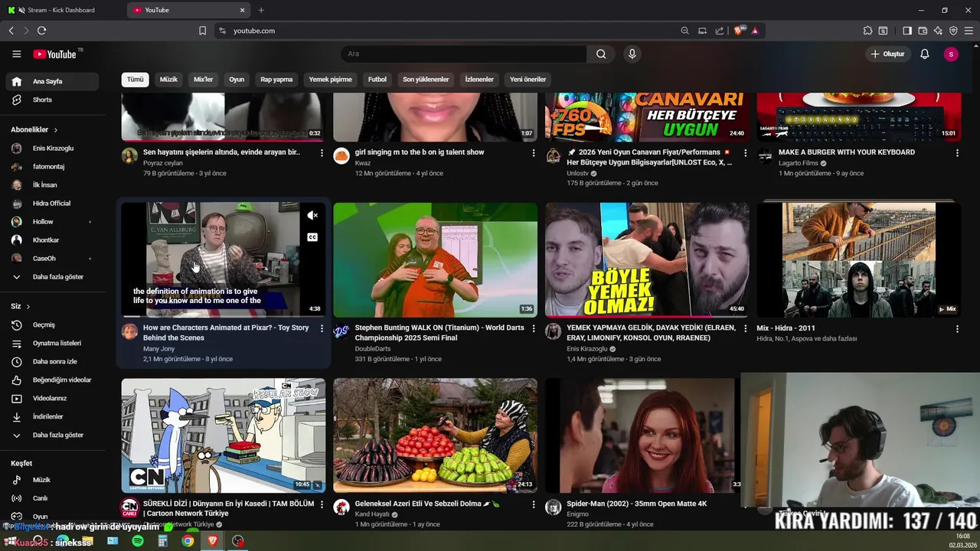Open options for Mix - Hidra
This screenshot has height=551, width=980.
tap(957, 328)
